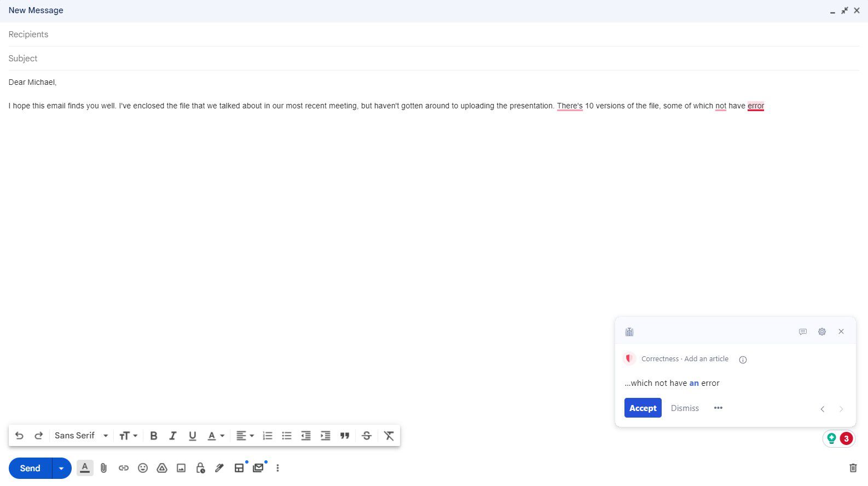This screenshot has width=868, height=486.
Task: Attach files with the paperclip icon
Action: click(104, 468)
